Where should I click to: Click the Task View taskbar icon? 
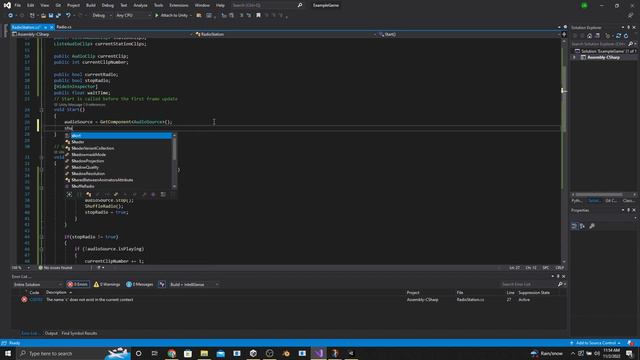(155, 353)
